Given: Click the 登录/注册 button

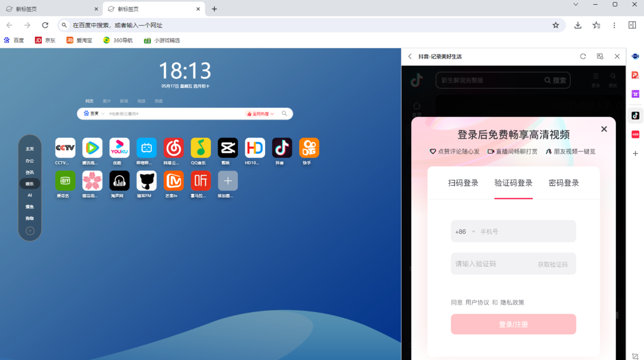Looking at the screenshot, I should (514, 325).
